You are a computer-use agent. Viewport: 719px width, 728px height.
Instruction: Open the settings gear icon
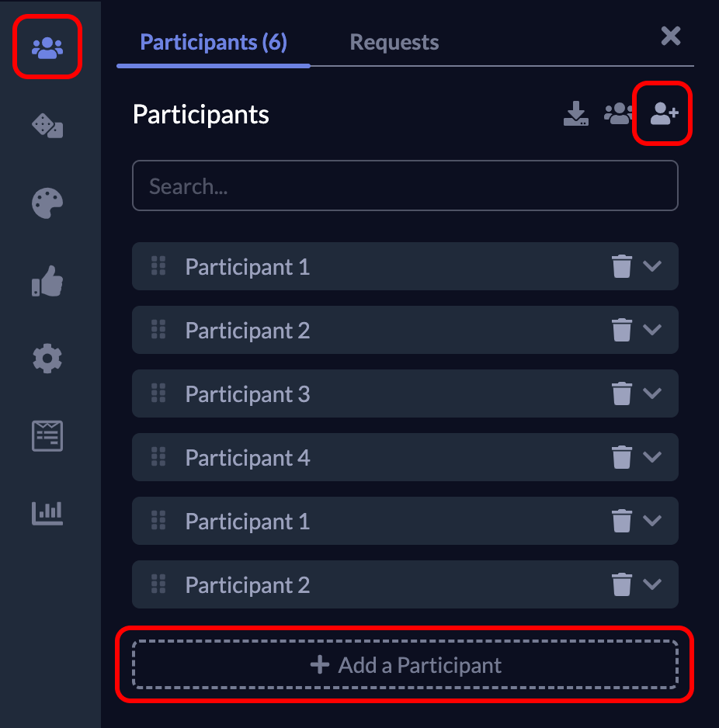(x=47, y=358)
